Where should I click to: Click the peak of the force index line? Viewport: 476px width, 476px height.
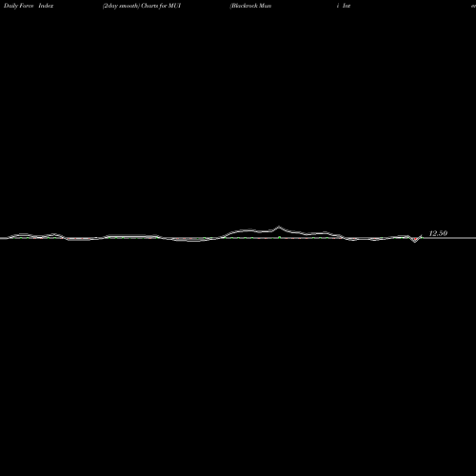click(x=279, y=227)
